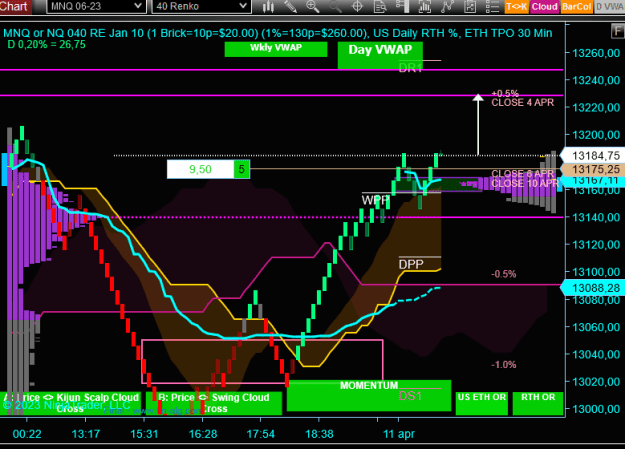Image resolution: width=625 pixels, height=449 pixels.
Task: Click the 15:31 time axis label
Action: 144,434
